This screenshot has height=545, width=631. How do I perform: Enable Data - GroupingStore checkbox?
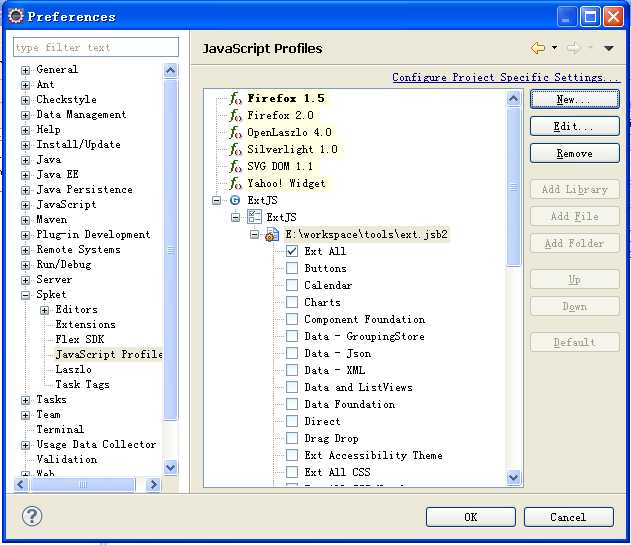pos(292,336)
